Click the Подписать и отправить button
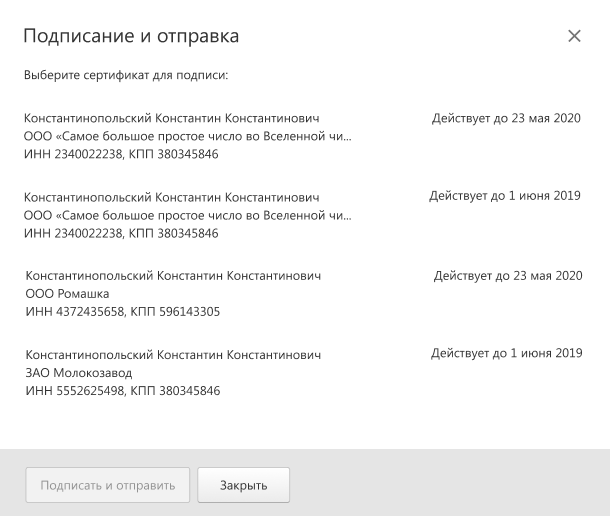610x516 pixels. (107, 485)
